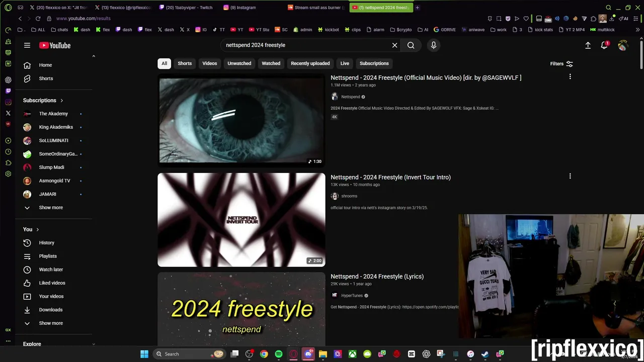Open Spotify from the taskbar
Viewport: 644px width, 362px height.
click(279, 354)
